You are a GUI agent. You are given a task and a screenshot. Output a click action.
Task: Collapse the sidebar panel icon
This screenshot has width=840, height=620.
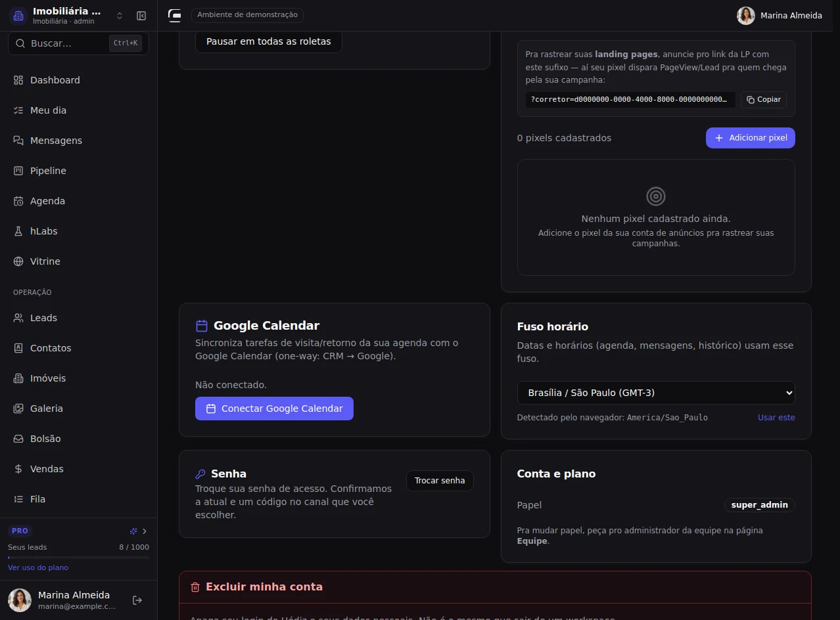pyautogui.click(x=141, y=16)
